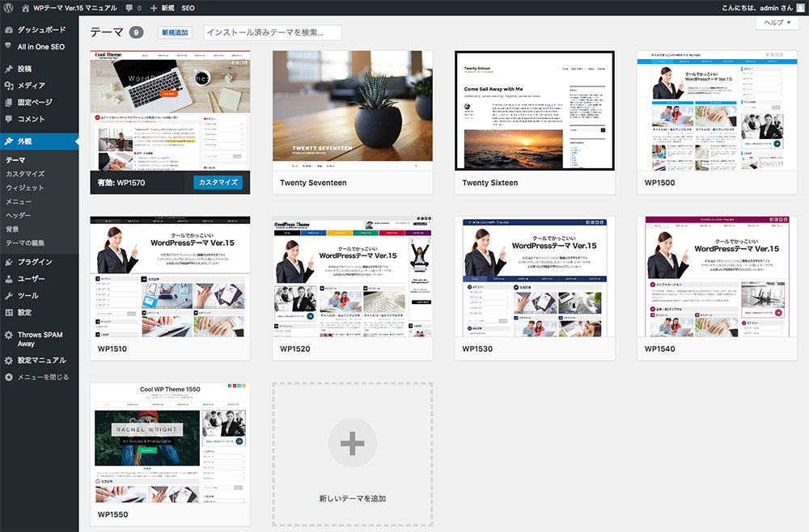Select the Twenty Seventeen theme thumbnail
This screenshot has height=532, width=809.
(353, 110)
